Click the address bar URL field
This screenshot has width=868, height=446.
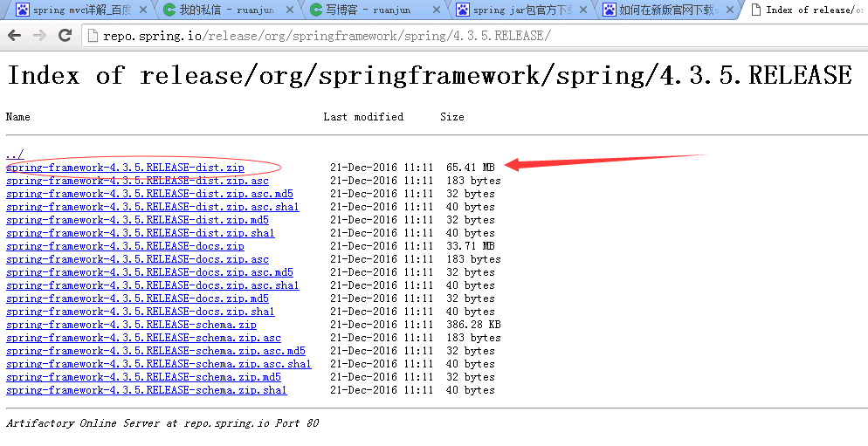pos(476,36)
